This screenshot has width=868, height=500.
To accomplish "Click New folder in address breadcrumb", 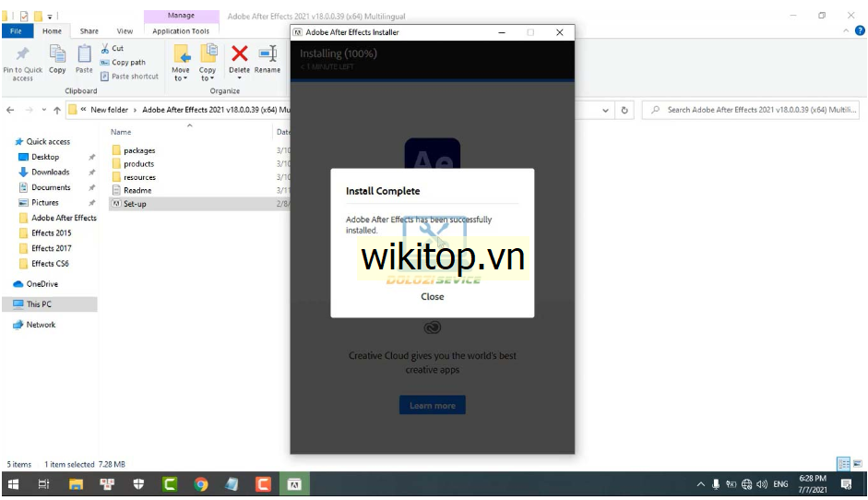I will pyautogui.click(x=109, y=110).
